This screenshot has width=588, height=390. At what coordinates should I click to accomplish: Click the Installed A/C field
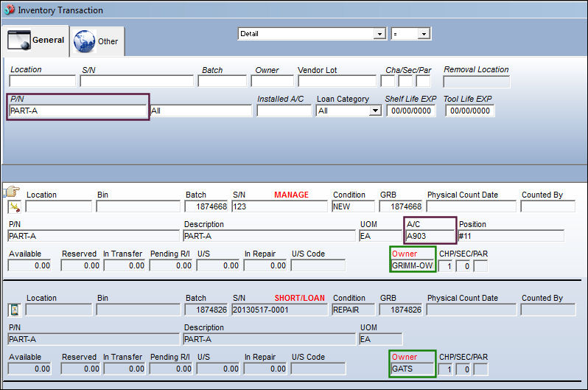tap(284, 111)
